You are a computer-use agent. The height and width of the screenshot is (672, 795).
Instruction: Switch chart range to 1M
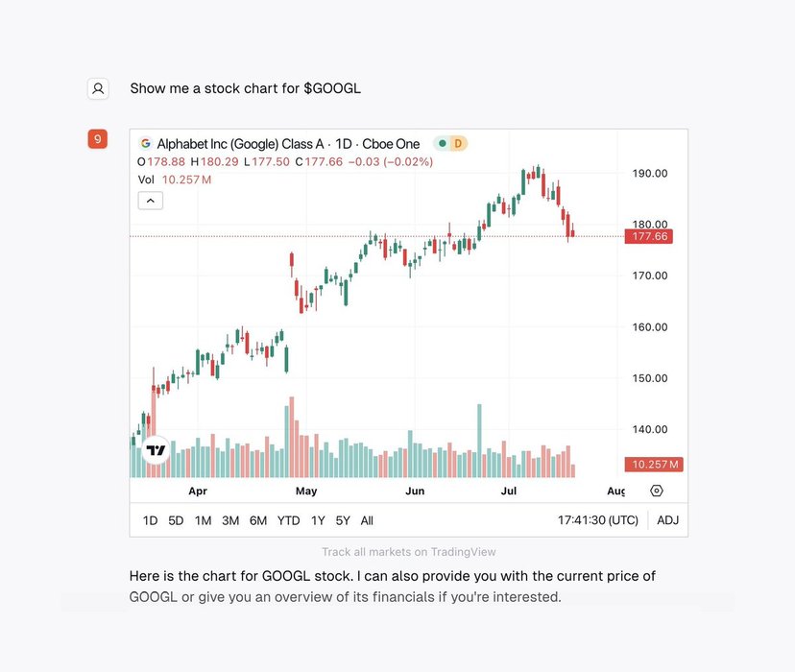pos(204,520)
